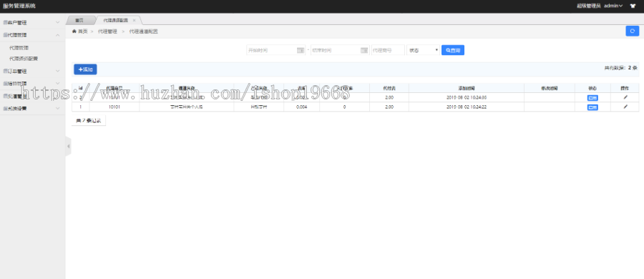Click the 查询 search button
The image size is (644, 279).
(x=453, y=50)
